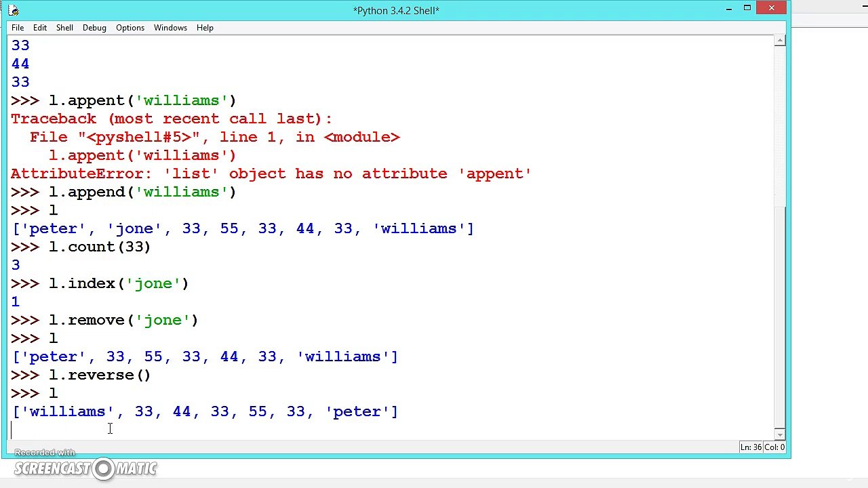
Task: Open the Windows menu
Action: [x=170, y=28]
